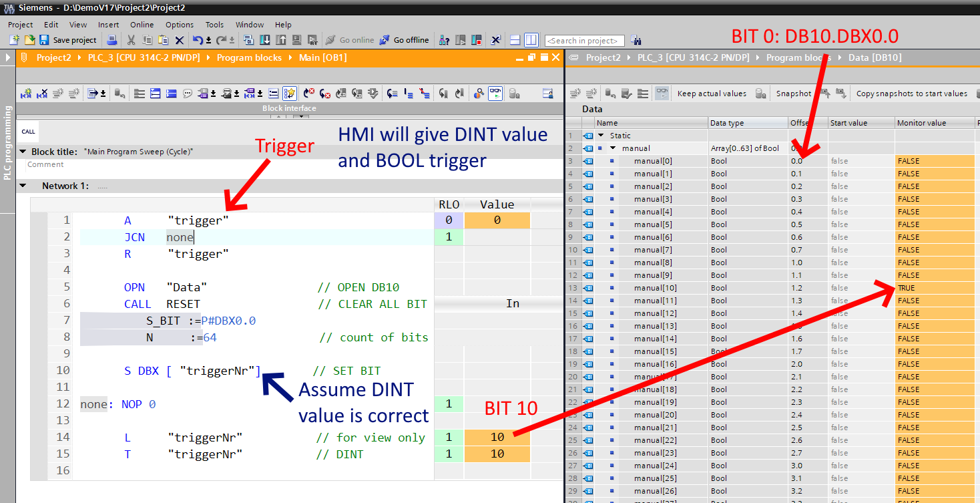980x503 pixels.
Task: Click the Undo arrow icon
Action: pyautogui.click(x=198, y=40)
